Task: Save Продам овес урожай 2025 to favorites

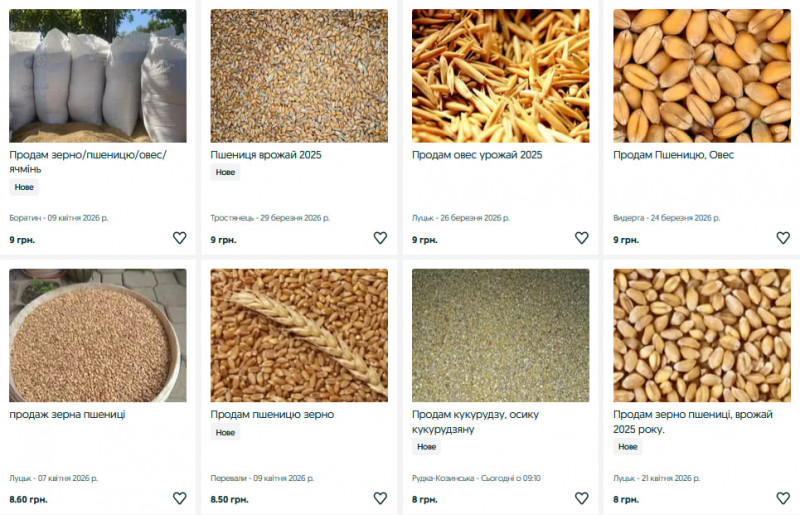Action: click(x=582, y=238)
